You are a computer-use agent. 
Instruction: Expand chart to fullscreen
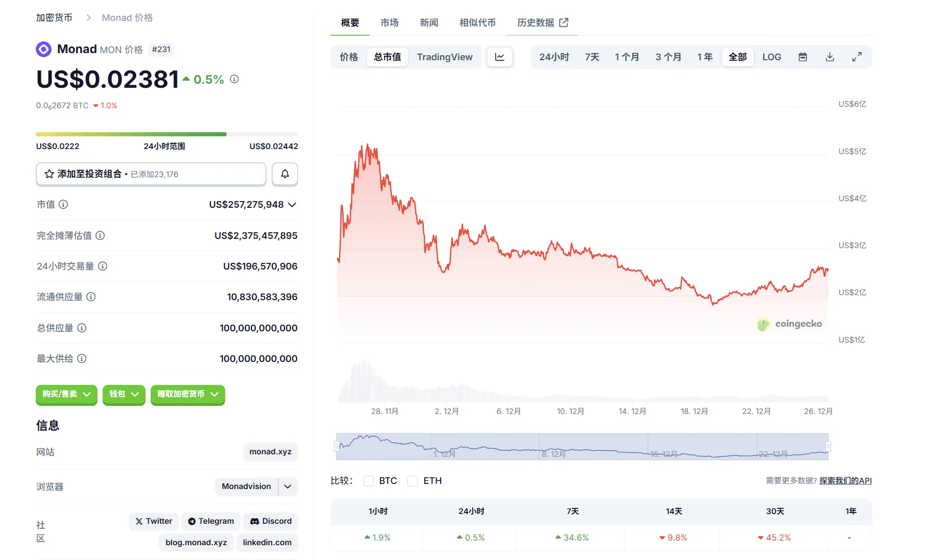pos(857,57)
